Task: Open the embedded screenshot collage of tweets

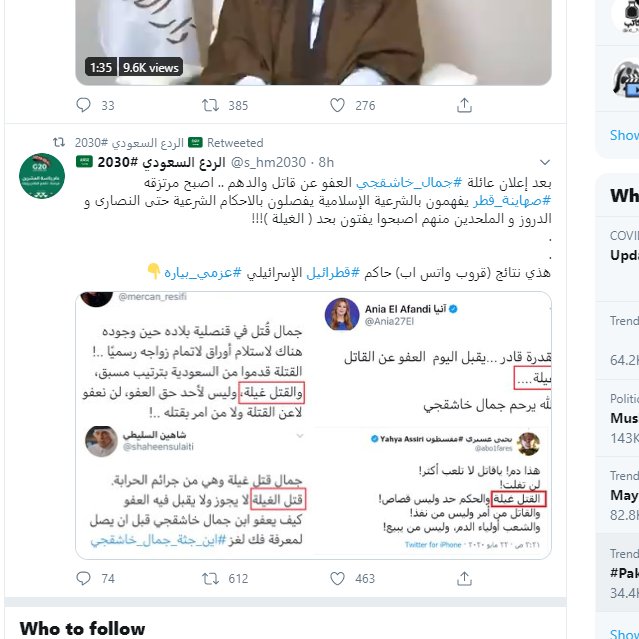Action: (313, 425)
